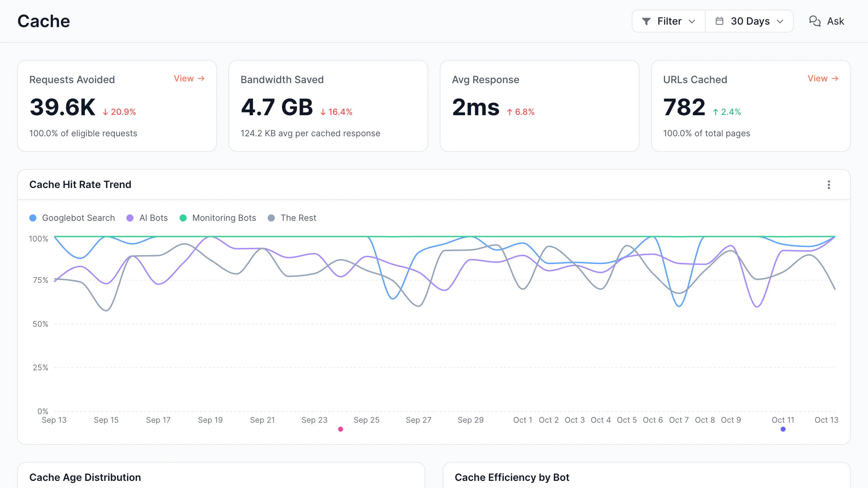
Task: Click the pink event marker under Sep 24
Action: [x=340, y=429]
